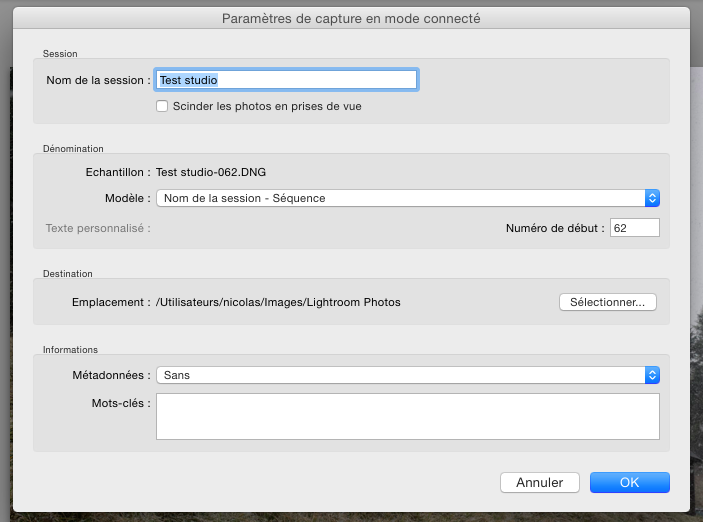Click the 'Scinder les photos en prises de vue' label
This screenshot has height=522, width=703.
point(267,106)
